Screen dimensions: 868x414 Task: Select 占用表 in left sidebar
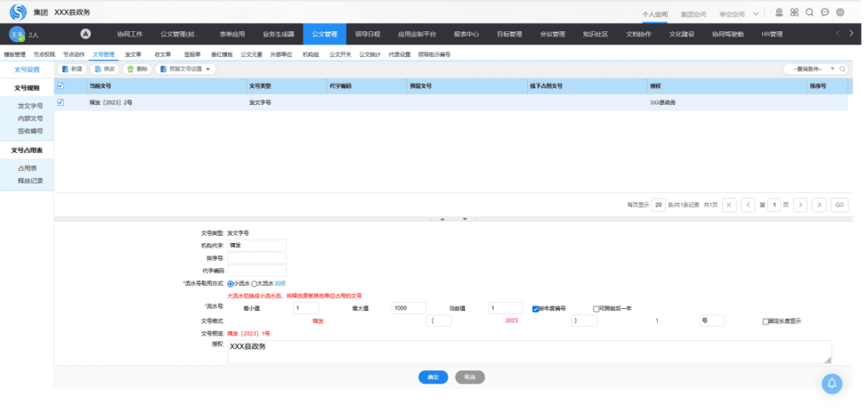(x=27, y=168)
